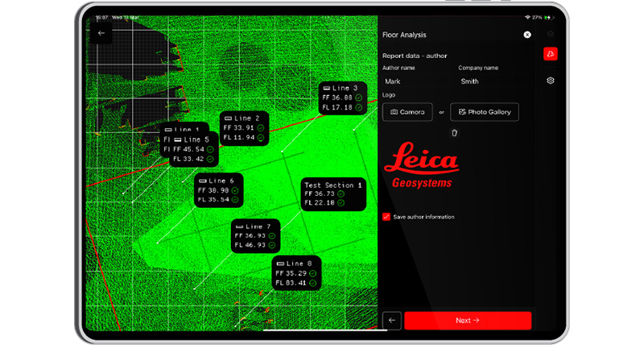Tap the Camera button for logo

[407, 112]
